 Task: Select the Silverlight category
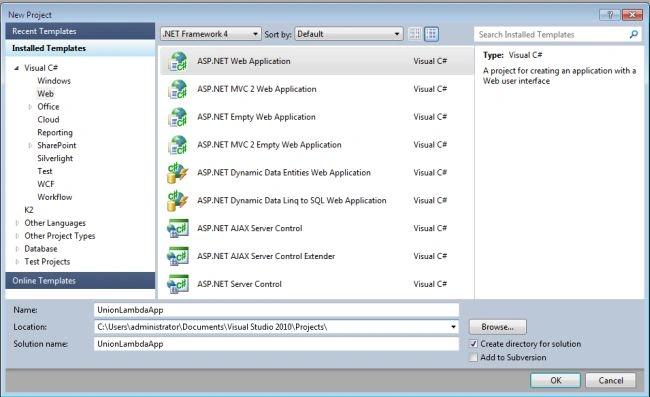(x=55, y=158)
